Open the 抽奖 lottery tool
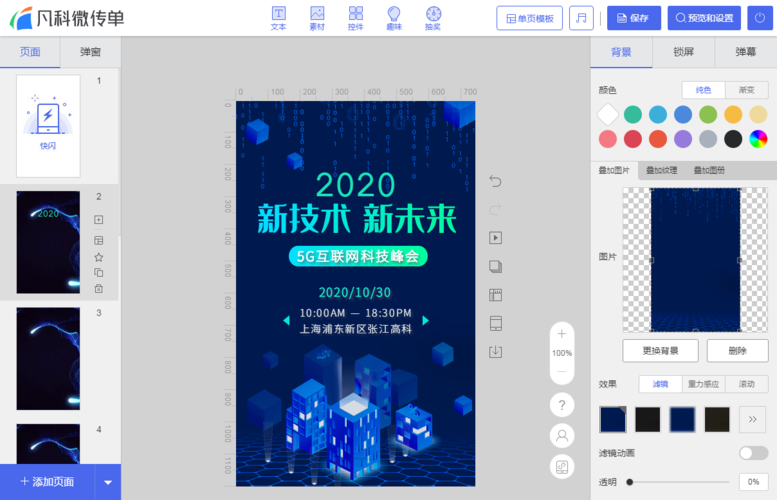This screenshot has height=500, width=777. pos(433,18)
